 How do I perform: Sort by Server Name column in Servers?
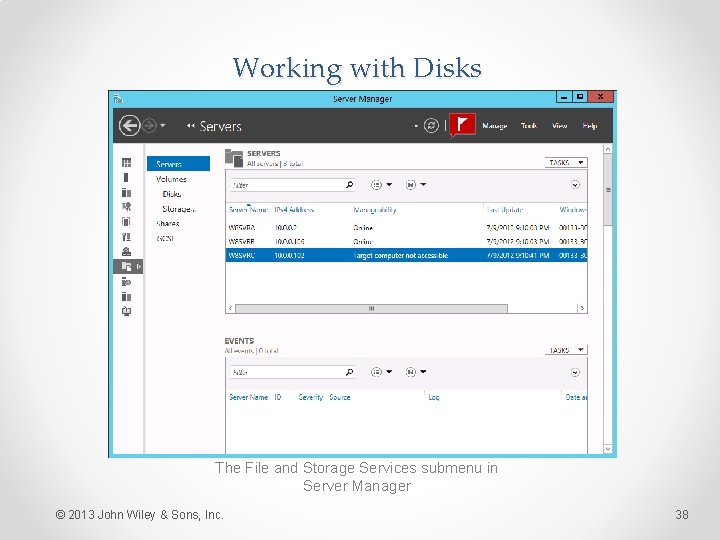click(x=248, y=210)
